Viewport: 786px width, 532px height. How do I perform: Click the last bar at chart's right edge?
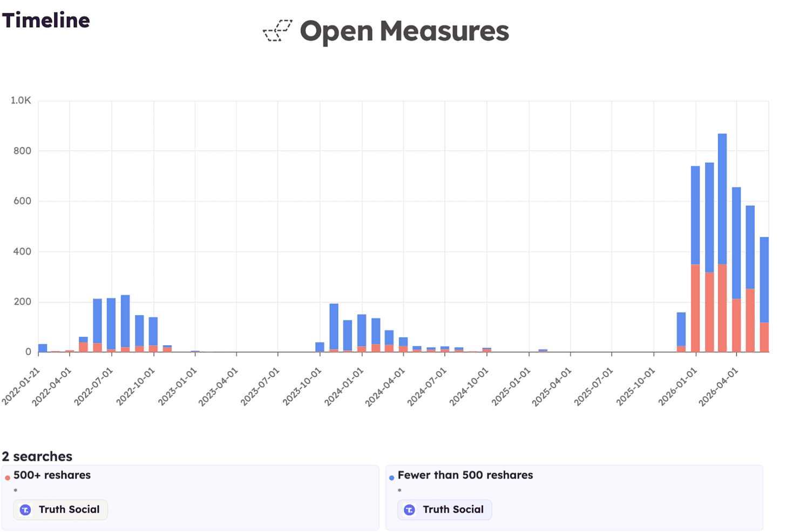pyautogui.click(x=764, y=295)
